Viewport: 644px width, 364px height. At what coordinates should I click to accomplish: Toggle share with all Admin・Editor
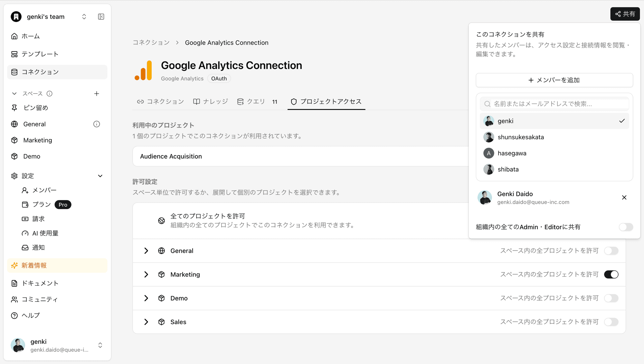[626, 227]
